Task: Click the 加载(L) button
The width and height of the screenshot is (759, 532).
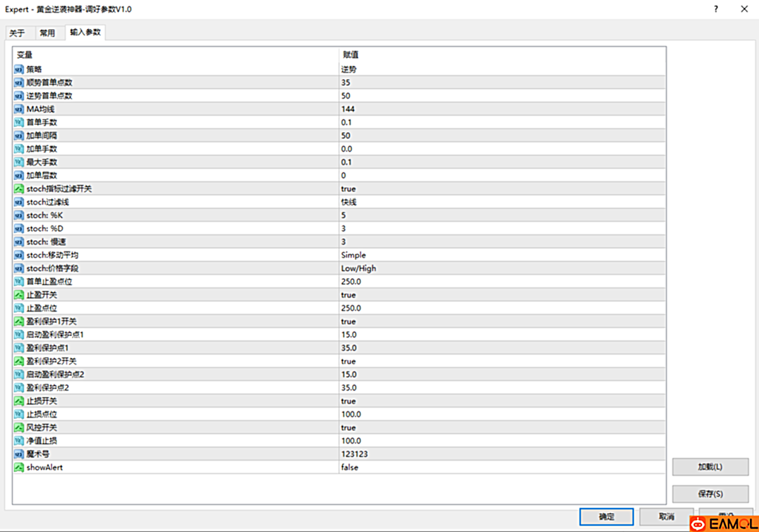Action: 710,467
